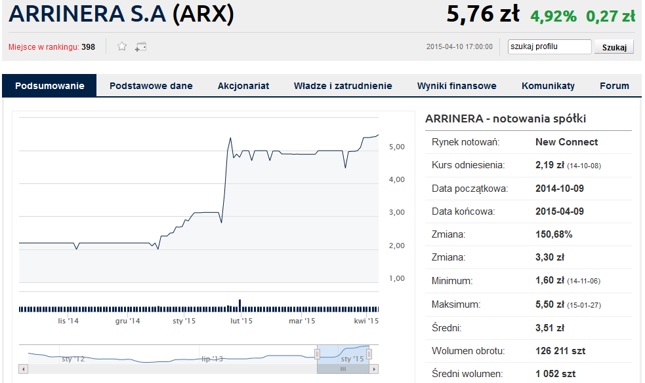Open the Akcjonariat tab

[243, 86]
